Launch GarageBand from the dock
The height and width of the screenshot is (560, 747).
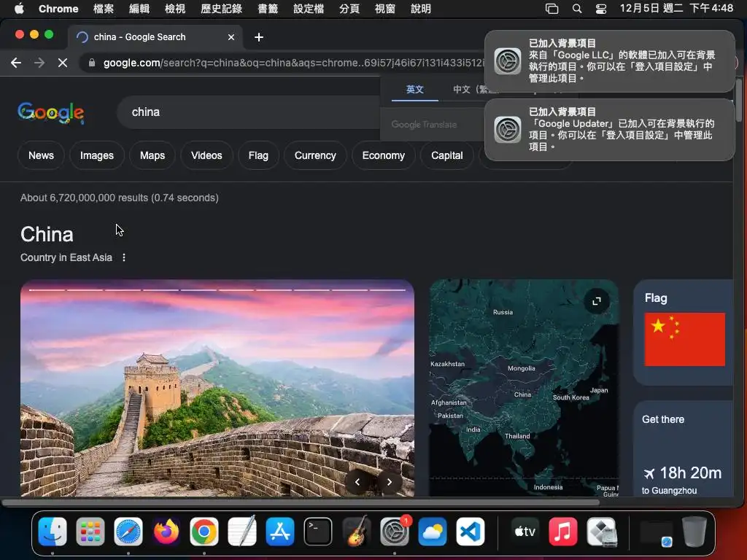(356, 532)
